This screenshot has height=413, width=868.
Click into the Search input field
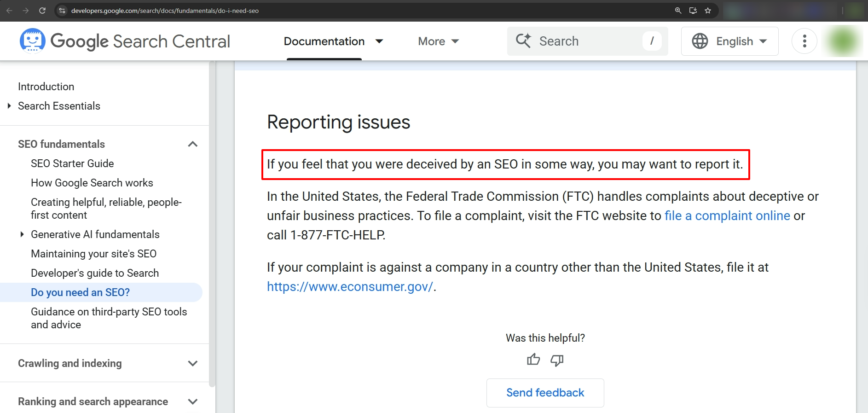pyautogui.click(x=588, y=41)
